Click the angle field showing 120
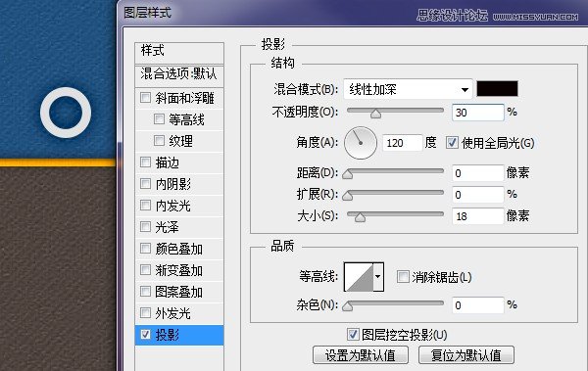Image resolution: width=588 pixels, height=371 pixels. 402,143
